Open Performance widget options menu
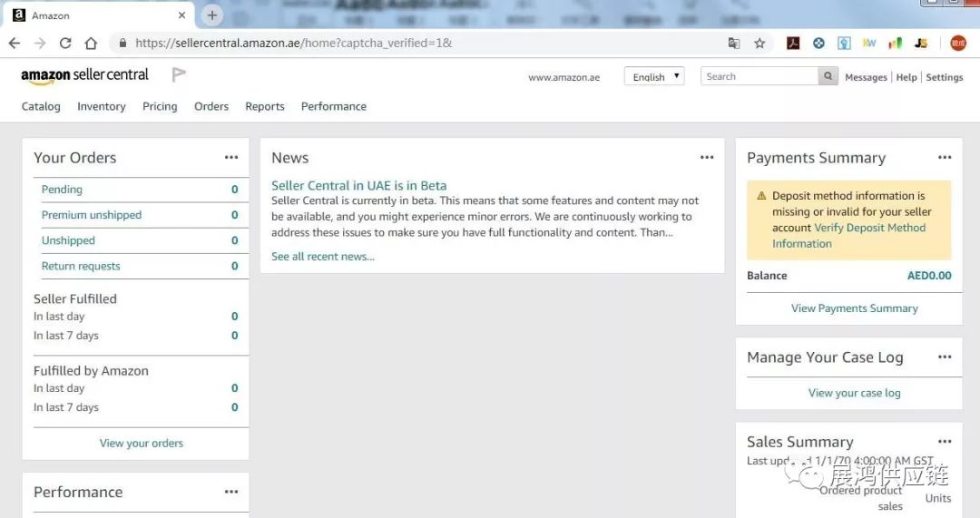 click(231, 492)
